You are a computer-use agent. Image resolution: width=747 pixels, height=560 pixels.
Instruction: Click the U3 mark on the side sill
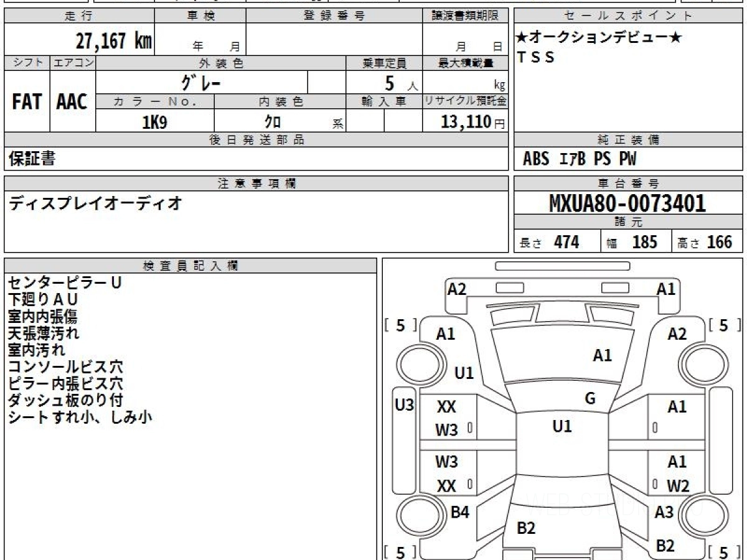pyautogui.click(x=405, y=406)
